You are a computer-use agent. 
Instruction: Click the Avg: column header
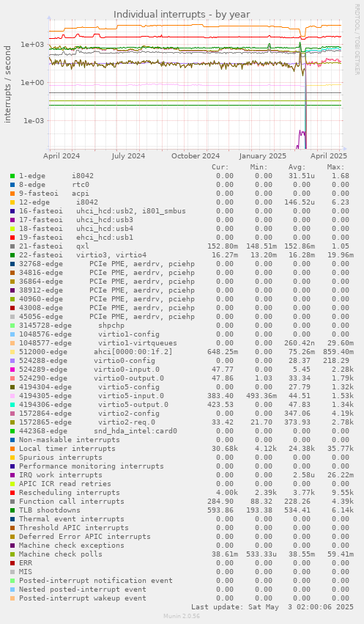(297, 167)
